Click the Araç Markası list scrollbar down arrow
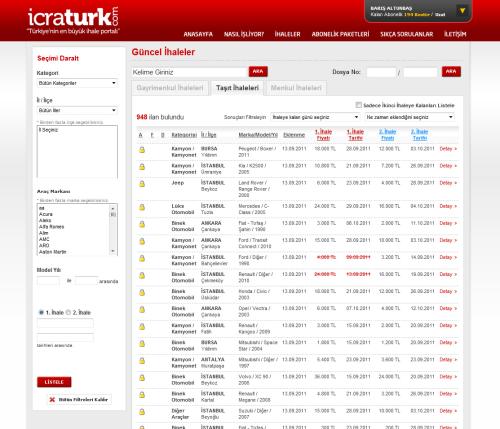The image size is (500, 429). coord(113,251)
